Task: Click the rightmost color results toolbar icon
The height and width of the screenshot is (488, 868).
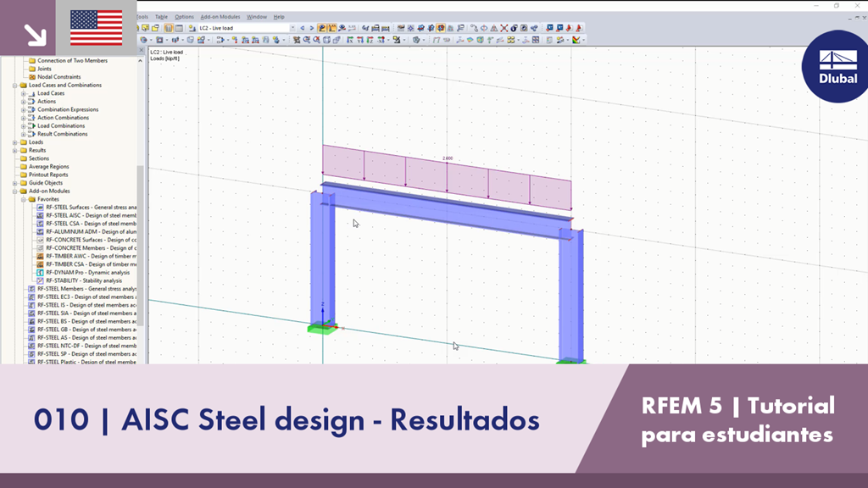Action: (x=576, y=40)
